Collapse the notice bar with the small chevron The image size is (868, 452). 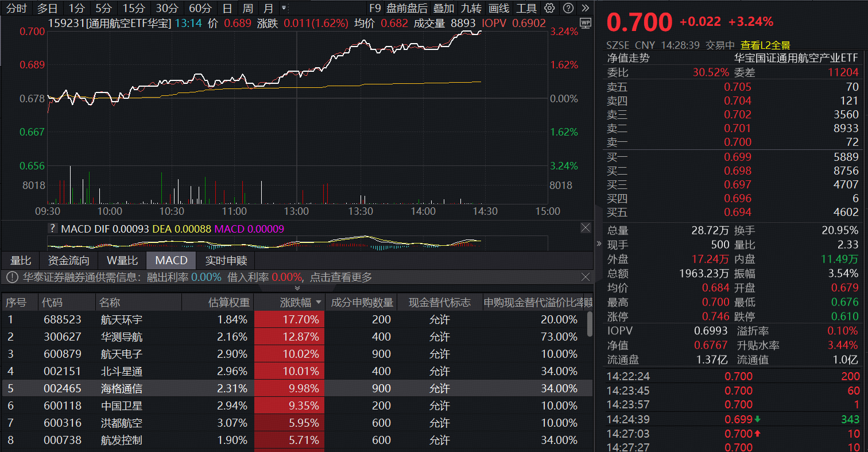click(297, 288)
